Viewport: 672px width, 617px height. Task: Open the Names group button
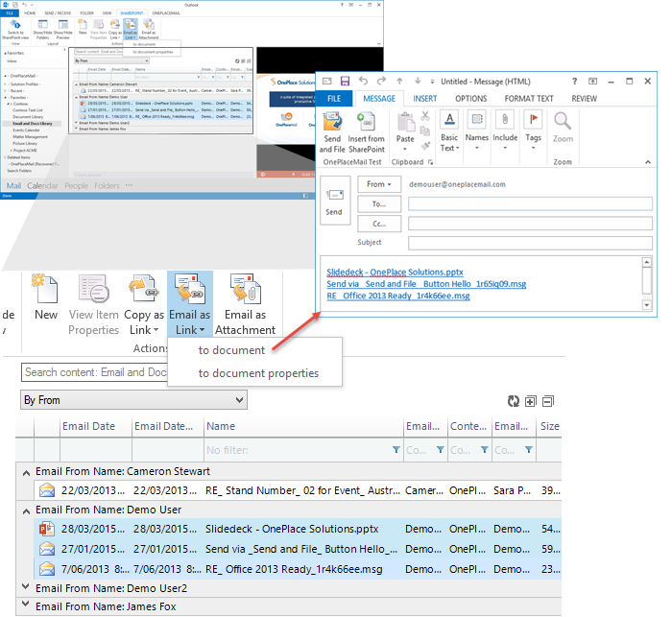coord(476,131)
